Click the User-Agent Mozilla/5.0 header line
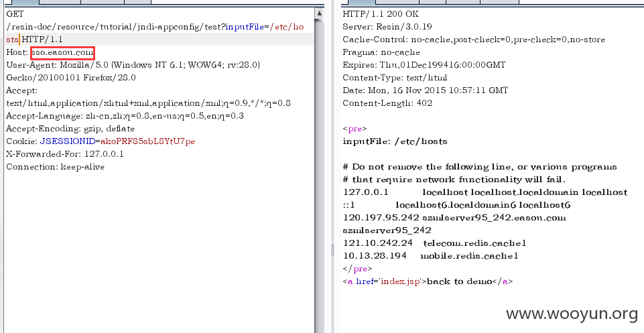Screen dimensions: 644x333 coord(133,65)
